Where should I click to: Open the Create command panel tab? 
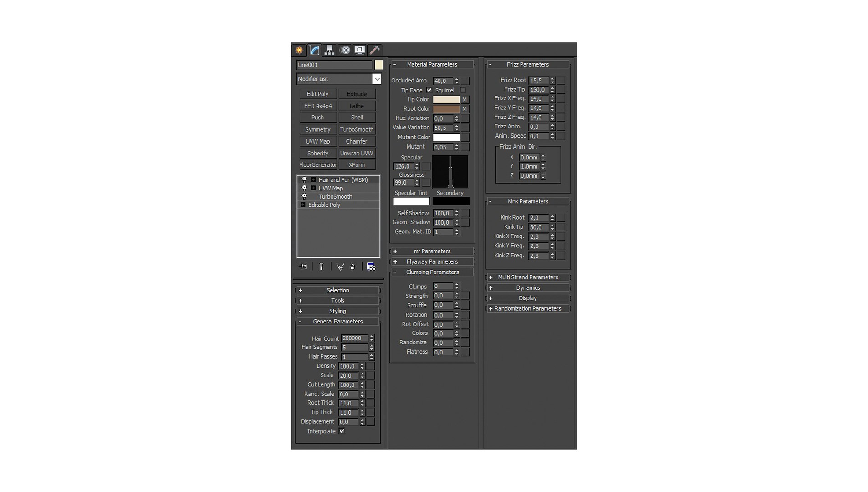click(x=299, y=50)
